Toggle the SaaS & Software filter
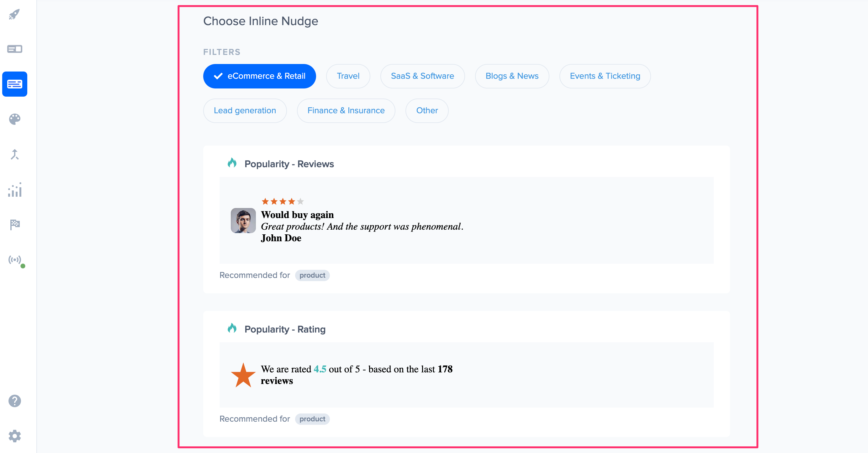The height and width of the screenshot is (453, 868). pyautogui.click(x=422, y=76)
